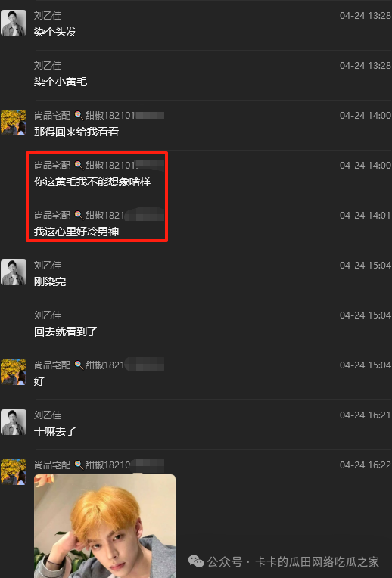Viewport: 392px width, 578px height.
Task: Select the message 回去就看到了
Action: pos(66,331)
